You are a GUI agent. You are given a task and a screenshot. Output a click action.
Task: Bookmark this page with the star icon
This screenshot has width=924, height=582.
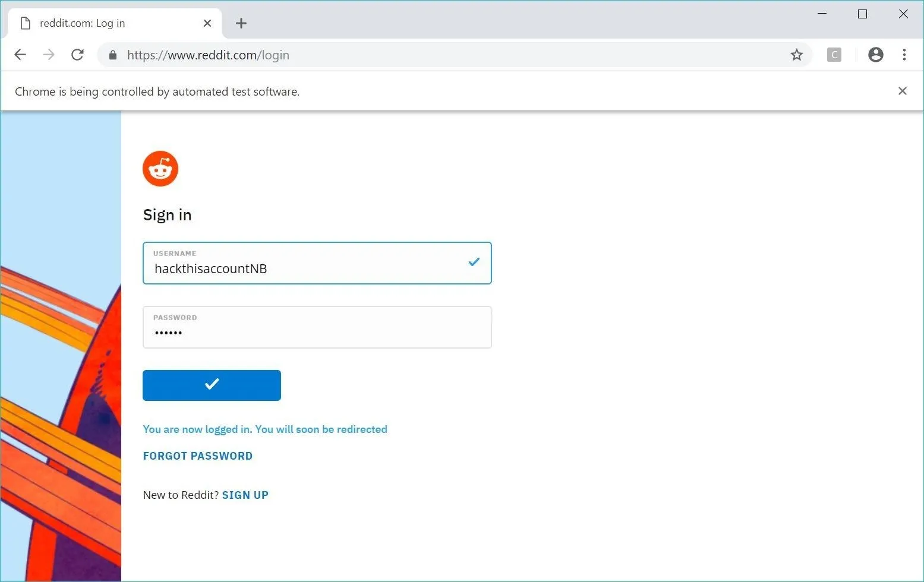pos(797,55)
